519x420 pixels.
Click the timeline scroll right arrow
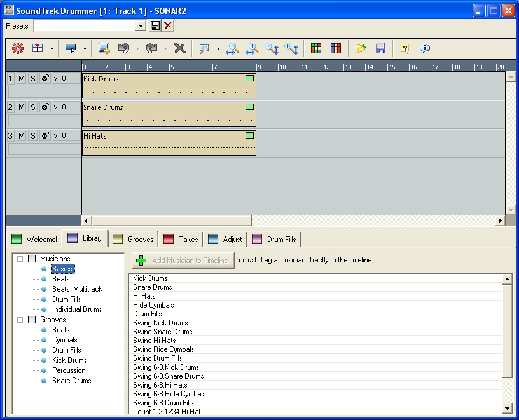coord(500,220)
